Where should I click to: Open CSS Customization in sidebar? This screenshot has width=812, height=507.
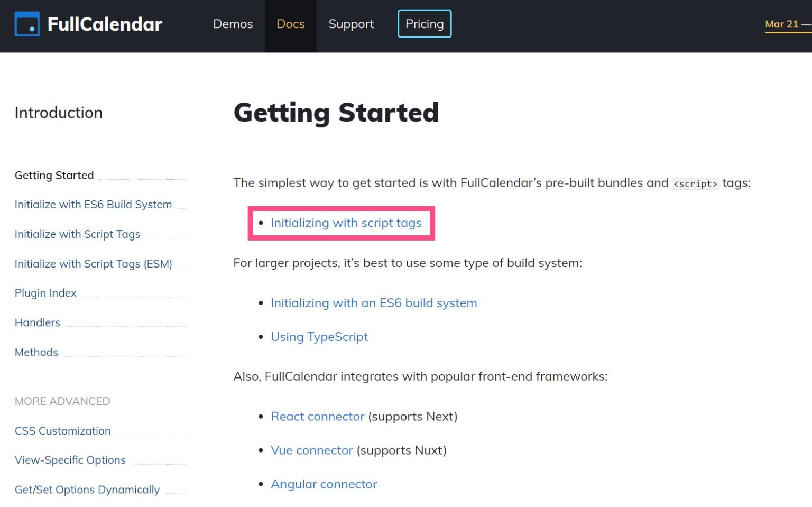point(62,431)
